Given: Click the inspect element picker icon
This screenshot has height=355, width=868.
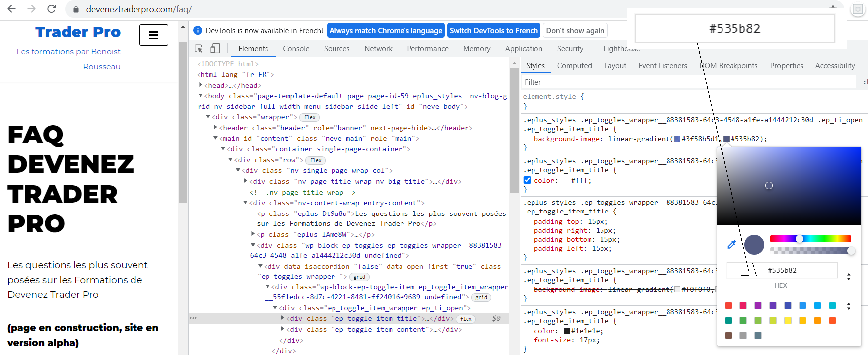Looking at the screenshot, I should 199,49.
